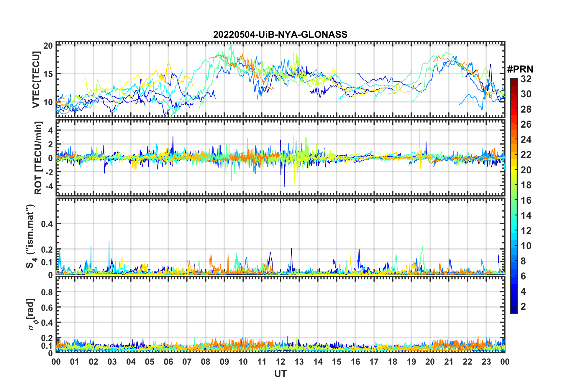Click the 09 hour label on the UT axis
This screenshot has height=392, width=561.
coord(224,362)
